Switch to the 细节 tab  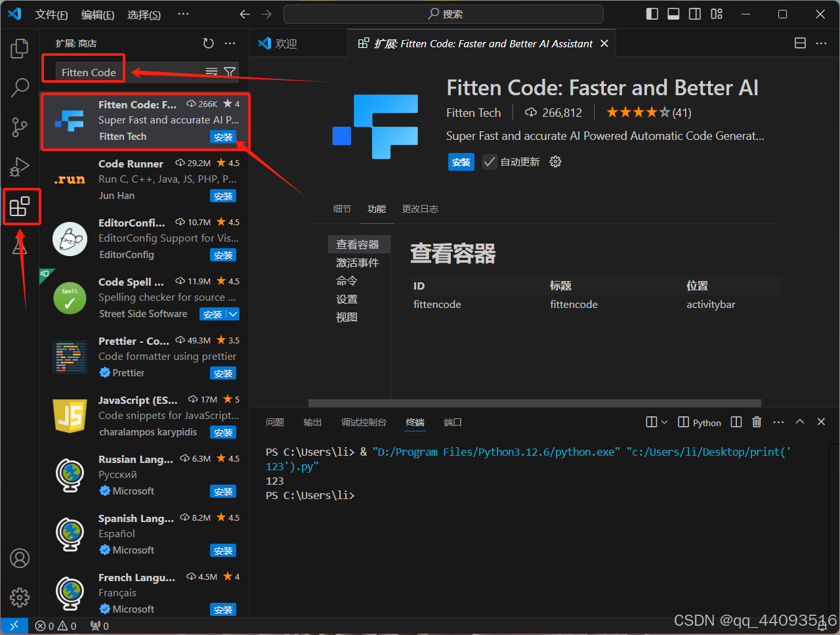point(342,209)
